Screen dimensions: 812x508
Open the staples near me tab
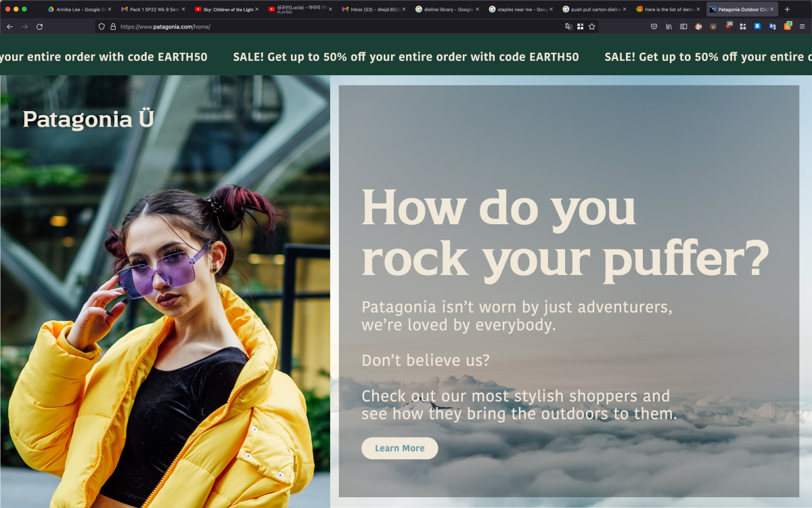(x=521, y=9)
